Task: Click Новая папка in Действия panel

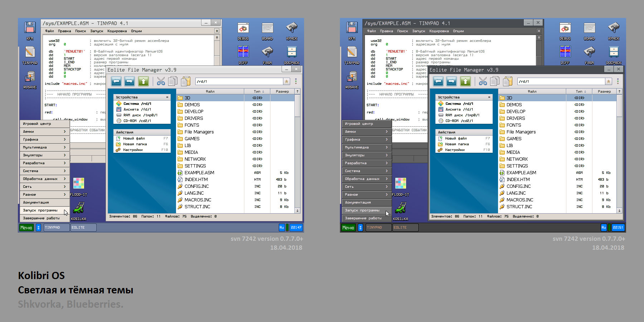Action: point(134,143)
